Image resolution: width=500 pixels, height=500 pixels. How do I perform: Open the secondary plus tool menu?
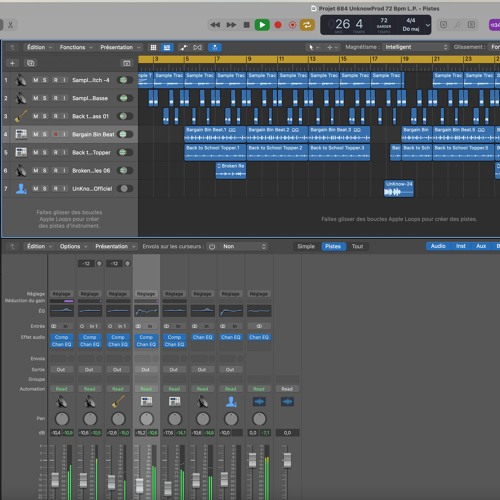click(332, 47)
